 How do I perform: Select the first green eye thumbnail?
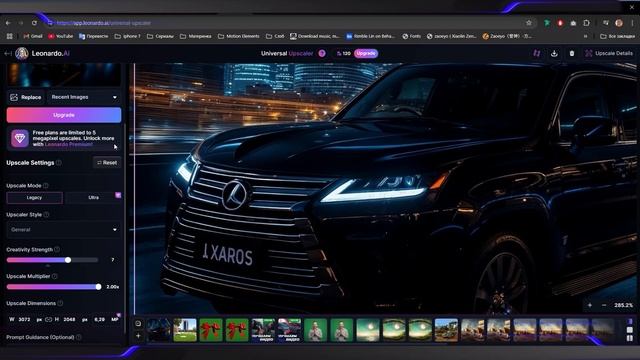(x=394, y=330)
